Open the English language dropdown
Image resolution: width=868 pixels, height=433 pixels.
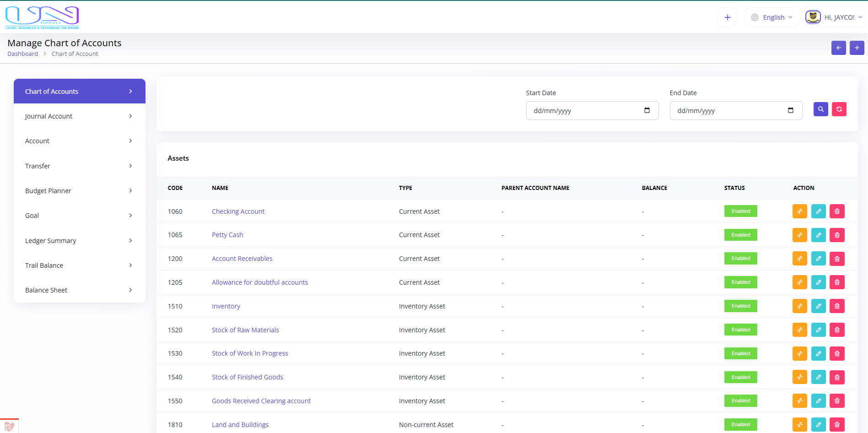772,17
